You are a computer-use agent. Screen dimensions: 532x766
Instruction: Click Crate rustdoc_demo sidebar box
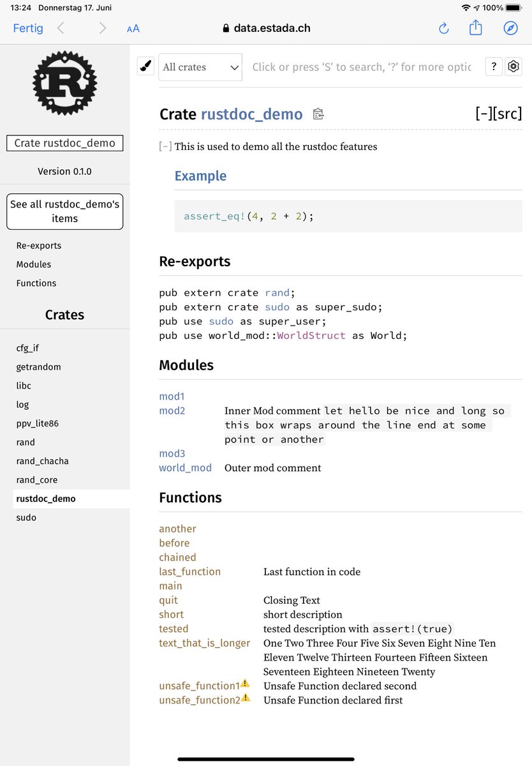[64, 143]
